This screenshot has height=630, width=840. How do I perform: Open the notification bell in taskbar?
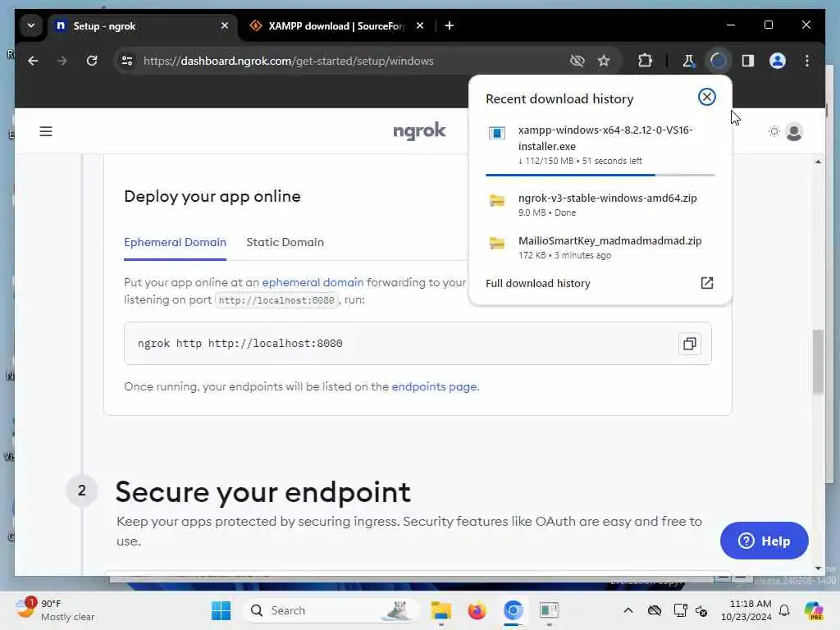tap(783, 610)
